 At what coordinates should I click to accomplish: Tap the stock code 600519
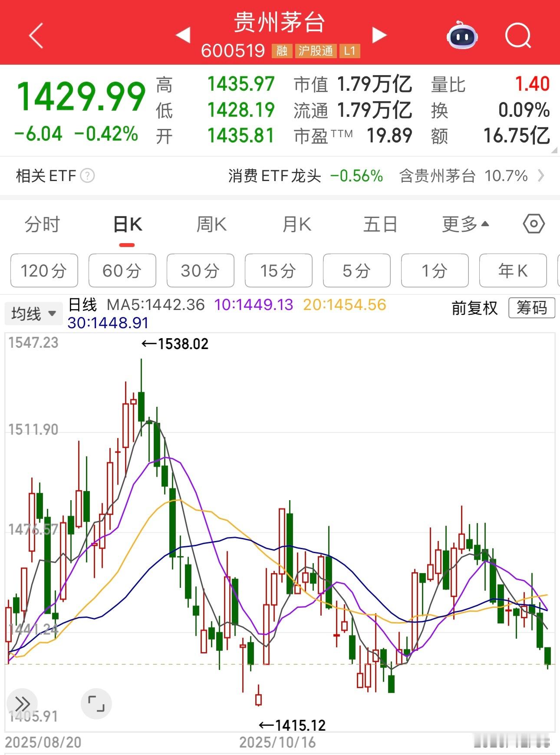pos(233,51)
